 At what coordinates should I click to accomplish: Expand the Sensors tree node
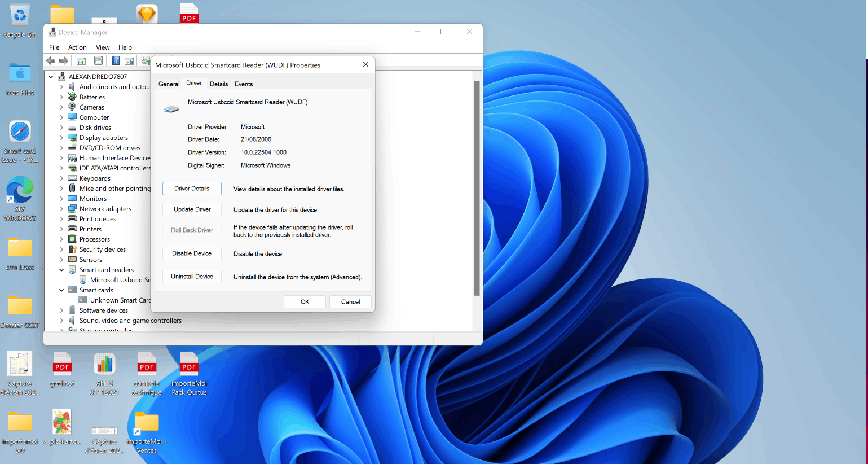pyautogui.click(x=61, y=260)
